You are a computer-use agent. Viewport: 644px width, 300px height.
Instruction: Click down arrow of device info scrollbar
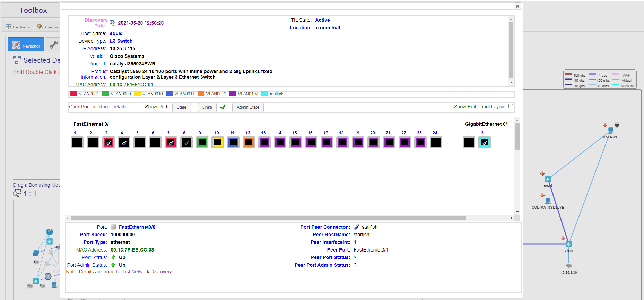point(511,82)
